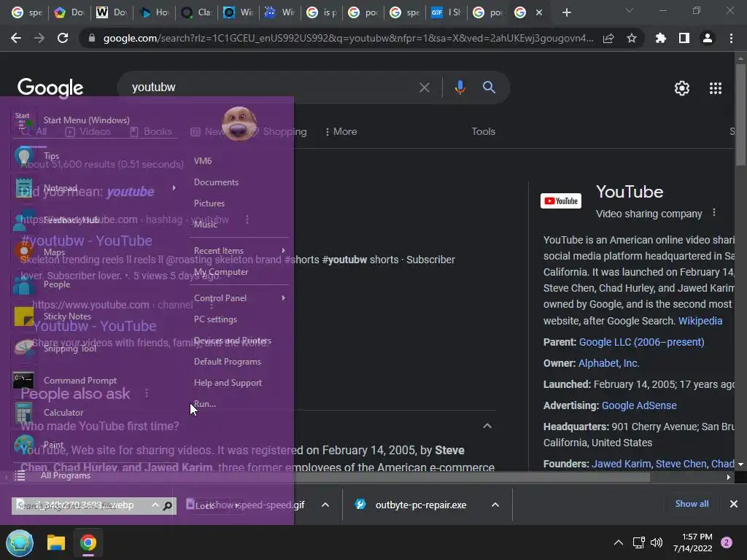This screenshot has height=560, width=747.
Task: Bookmark this tab with the star icon
Action: click(x=632, y=38)
